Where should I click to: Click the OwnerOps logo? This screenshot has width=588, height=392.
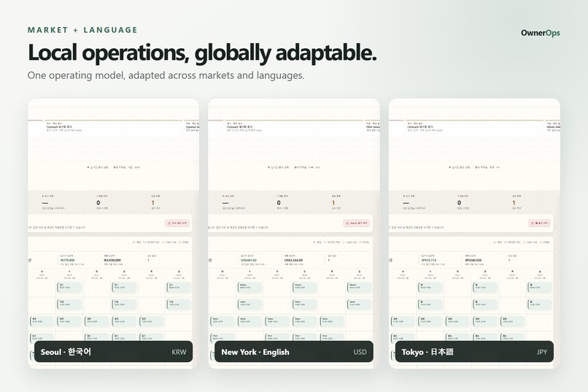pos(541,33)
